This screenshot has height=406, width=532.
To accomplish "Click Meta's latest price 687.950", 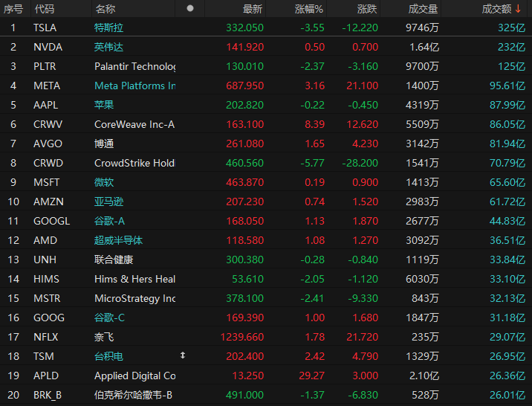I will click(x=244, y=86).
